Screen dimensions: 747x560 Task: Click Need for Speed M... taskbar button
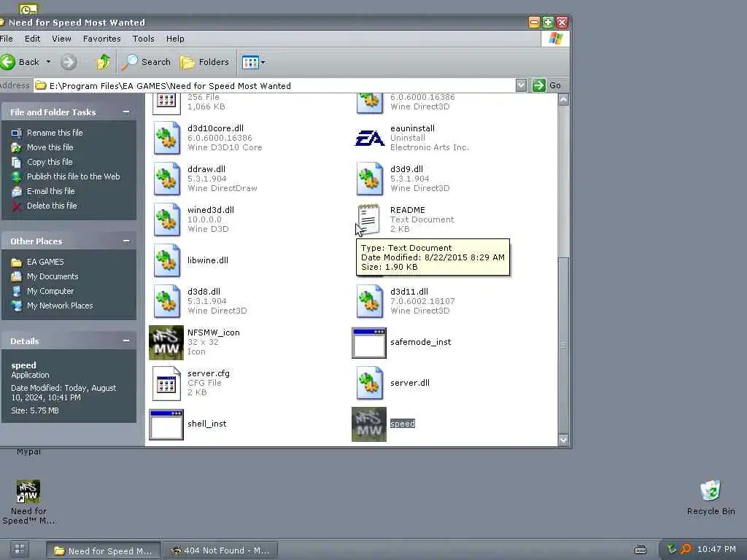(x=104, y=551)
